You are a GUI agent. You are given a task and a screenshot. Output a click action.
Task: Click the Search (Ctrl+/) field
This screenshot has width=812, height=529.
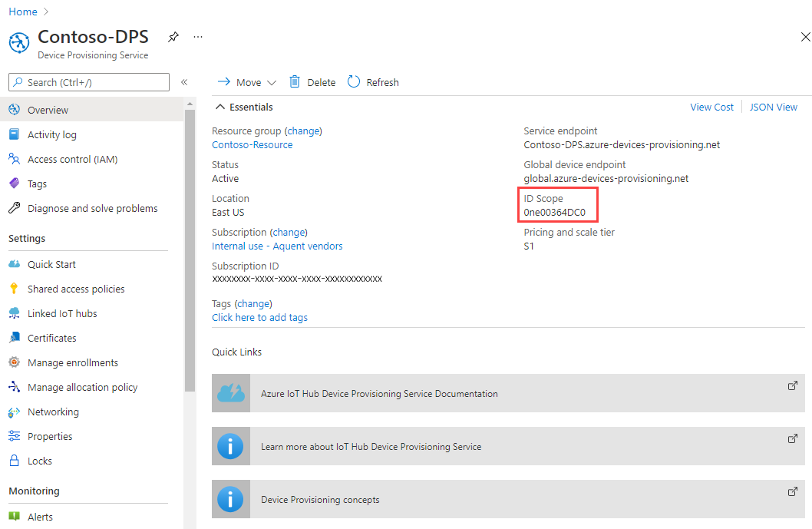88,82
